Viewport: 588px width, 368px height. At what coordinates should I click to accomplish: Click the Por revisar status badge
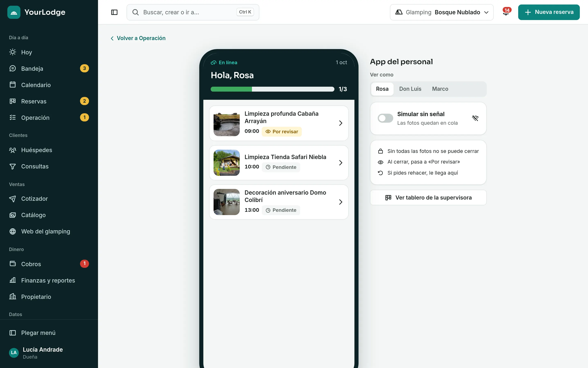pyautogui.click(x=282, y=131)
